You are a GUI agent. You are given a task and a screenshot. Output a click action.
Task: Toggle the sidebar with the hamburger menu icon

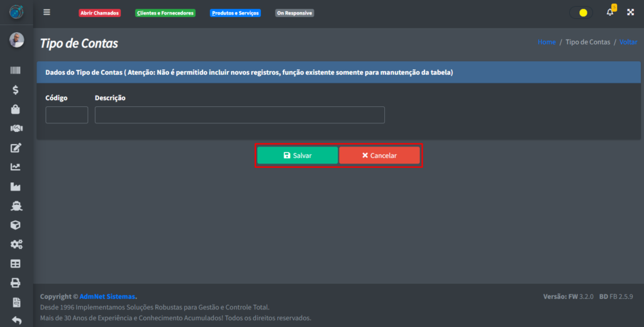coord(47,13)
